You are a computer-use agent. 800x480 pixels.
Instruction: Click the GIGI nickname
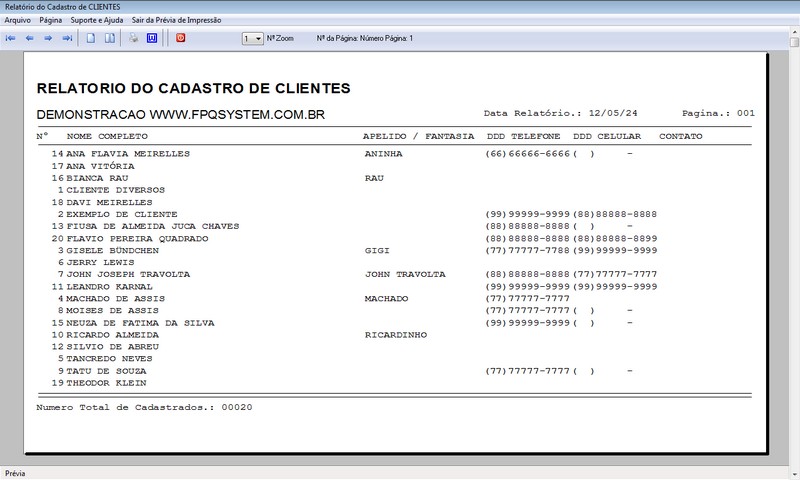coord(377,250)
